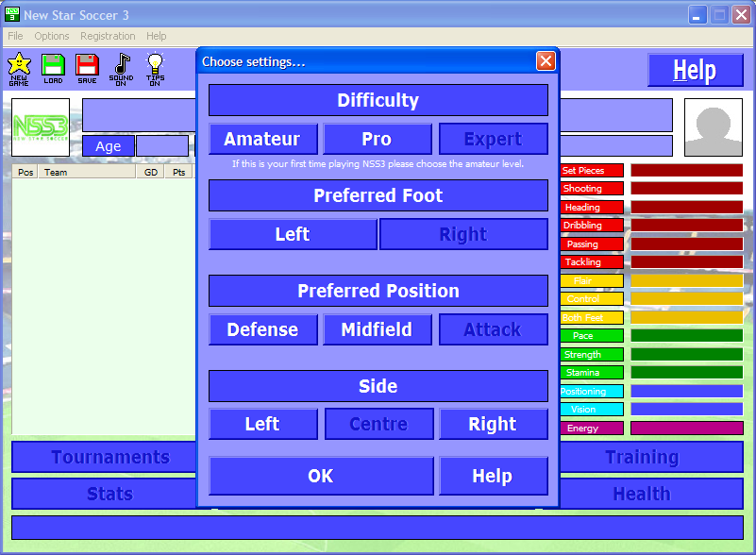Choose Defense as preferred position
The image size is (756, 555).
click(x=262, y=329)
